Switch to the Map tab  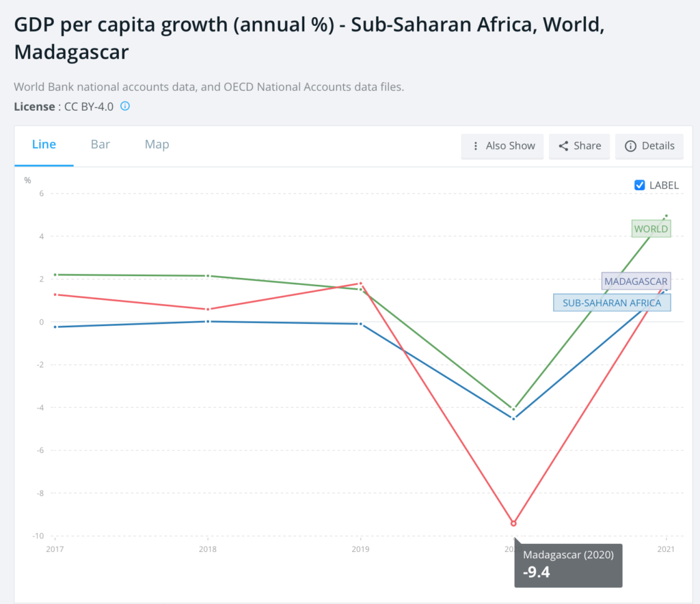click(x=157, y=145)
